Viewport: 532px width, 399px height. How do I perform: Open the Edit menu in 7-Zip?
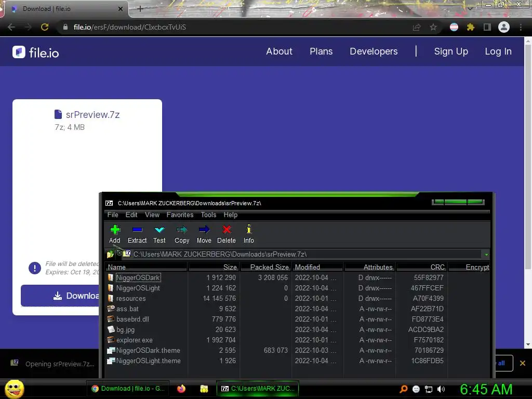tap(131, 215)
